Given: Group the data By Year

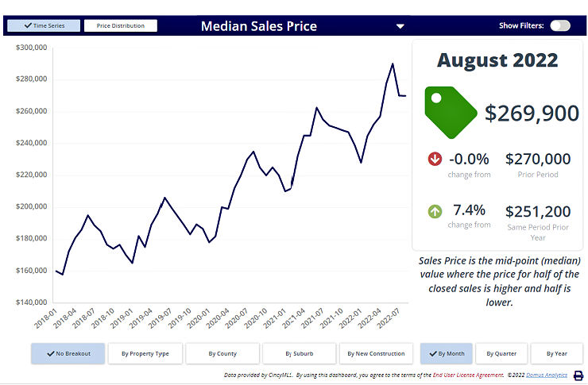Looking at the screenshot, I should tap(556, 353).
